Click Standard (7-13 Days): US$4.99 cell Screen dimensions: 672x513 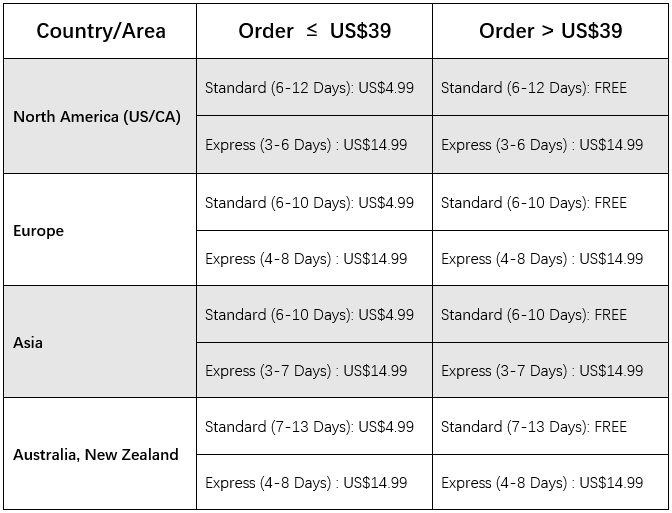point(315,426)
